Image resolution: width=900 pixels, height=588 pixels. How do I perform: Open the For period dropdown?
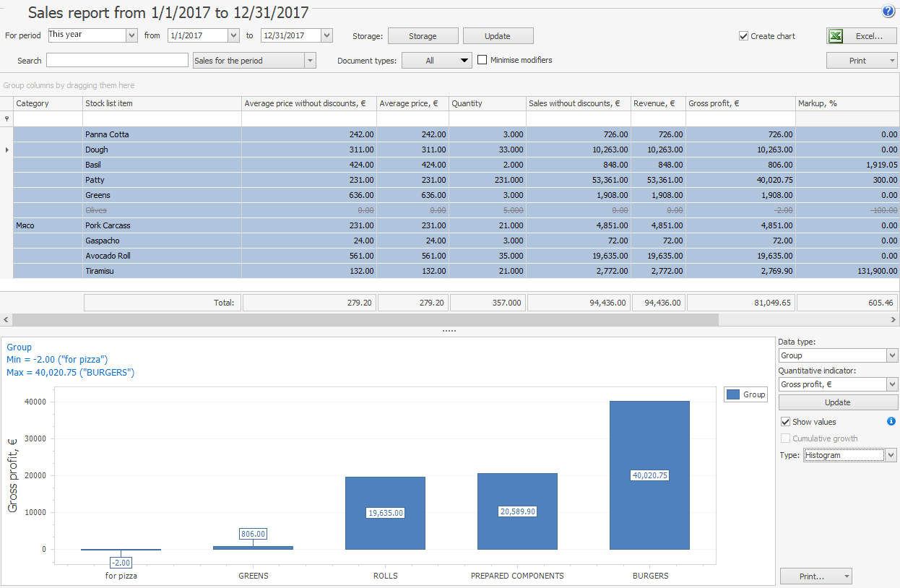[131, 35]
